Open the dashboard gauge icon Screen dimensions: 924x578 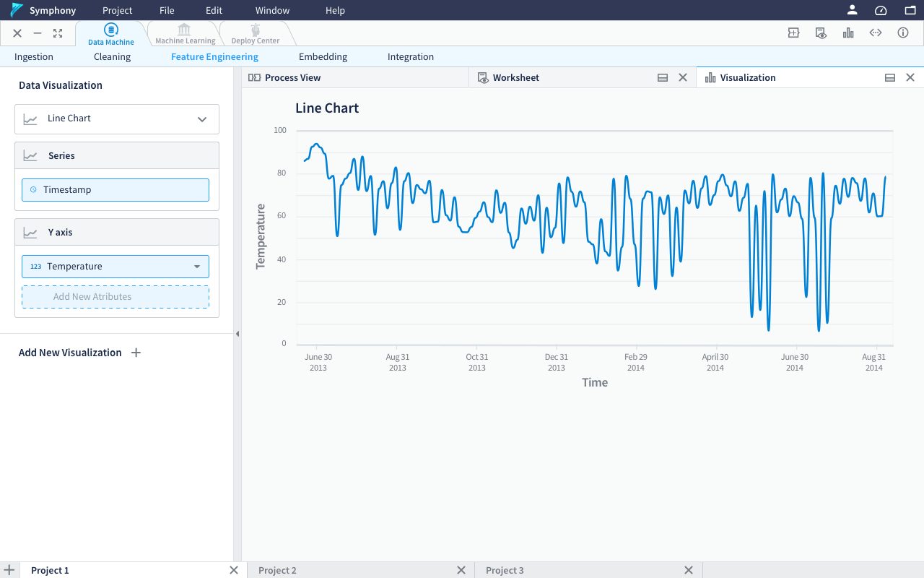[x=881, y=10]
